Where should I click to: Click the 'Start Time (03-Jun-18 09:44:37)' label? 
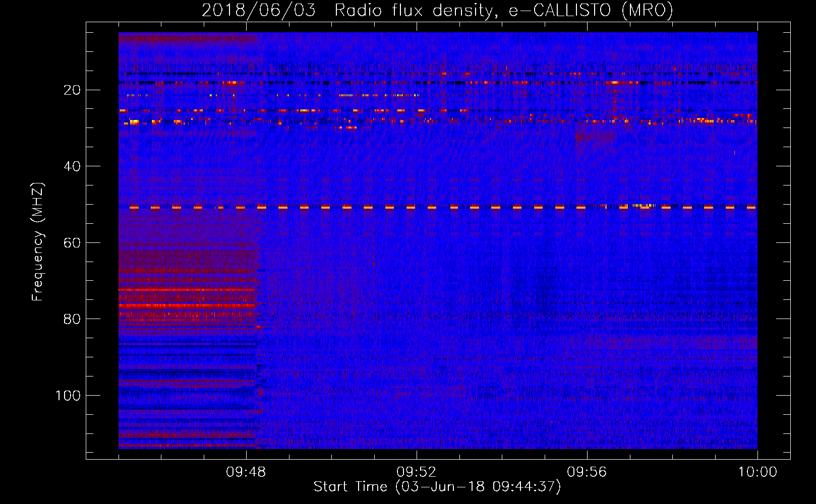(437, 487)
